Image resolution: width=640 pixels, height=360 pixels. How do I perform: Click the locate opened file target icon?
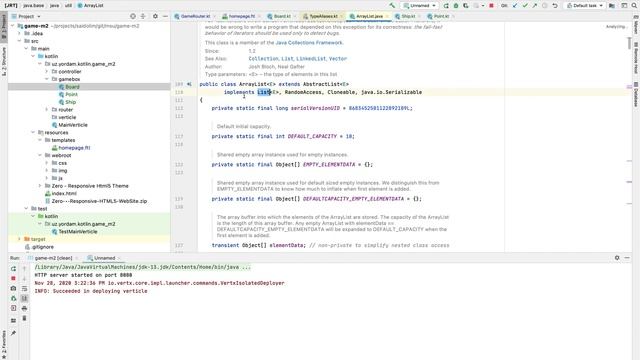(x=133, y=16)
